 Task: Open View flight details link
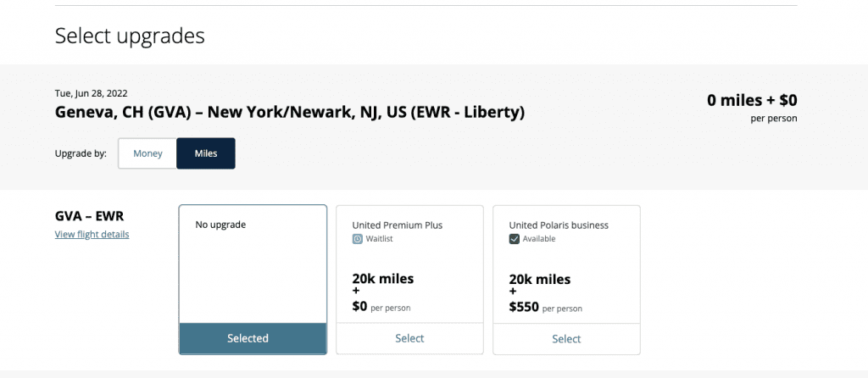pos(92,234)
